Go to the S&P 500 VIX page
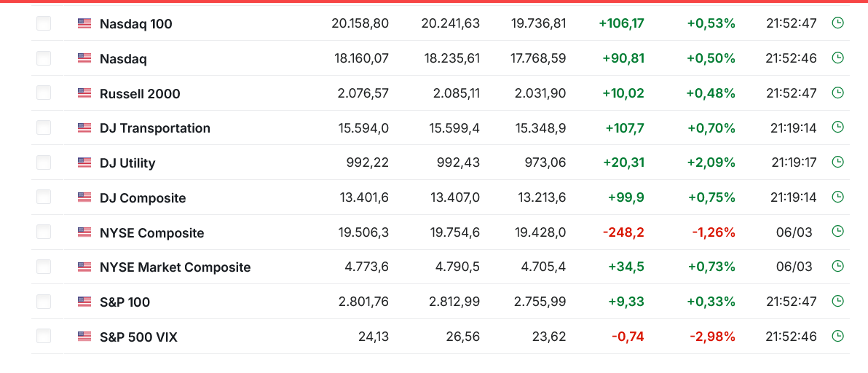The height and width of the screenshot is (373, 868). pos(138,337)
